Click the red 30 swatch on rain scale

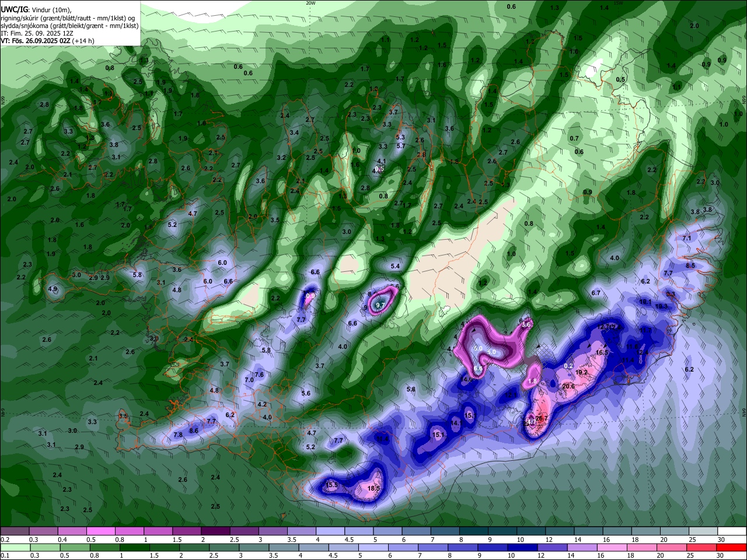(x=732, y=547)
